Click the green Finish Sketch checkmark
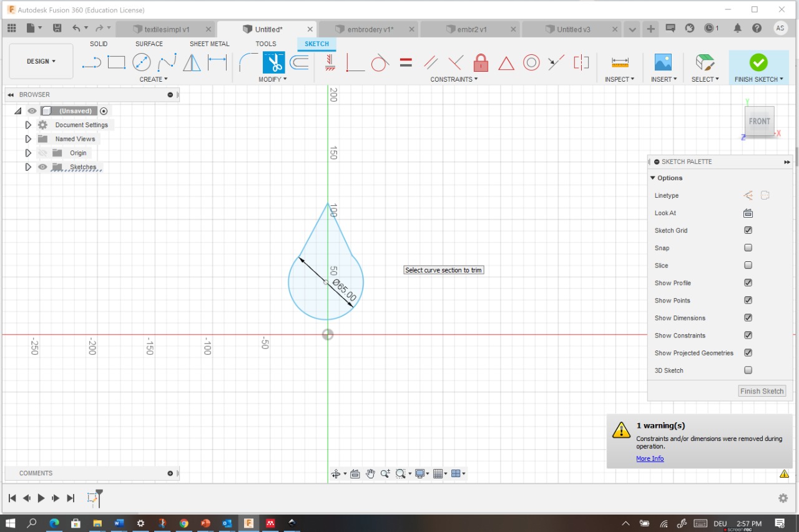Image resolution: width=799 pixels, height=532 pixels. pos(758,62)
